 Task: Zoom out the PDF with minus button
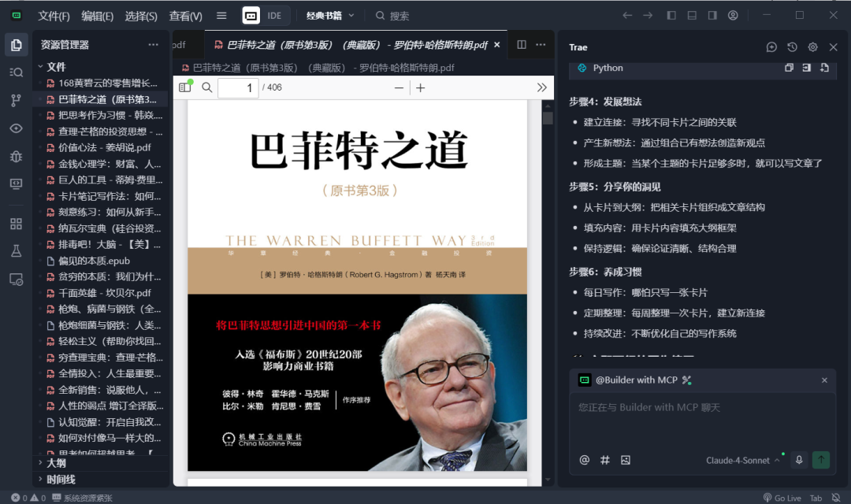click(x=399, y=87)
